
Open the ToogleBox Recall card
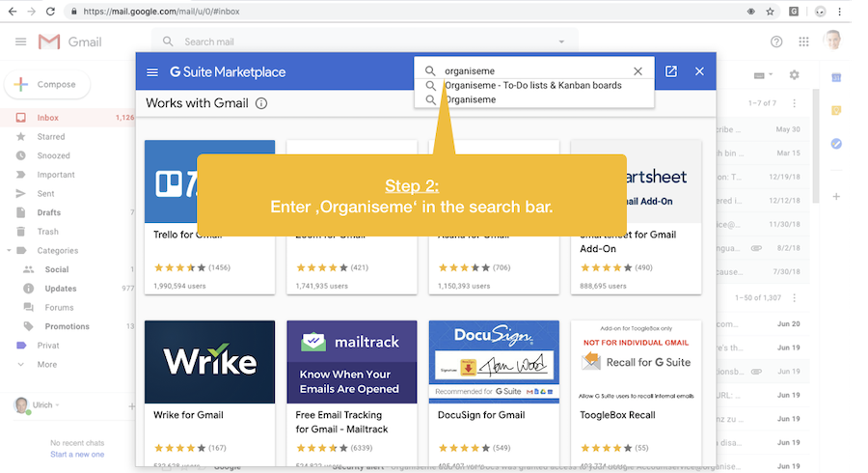tap(637, 393)
